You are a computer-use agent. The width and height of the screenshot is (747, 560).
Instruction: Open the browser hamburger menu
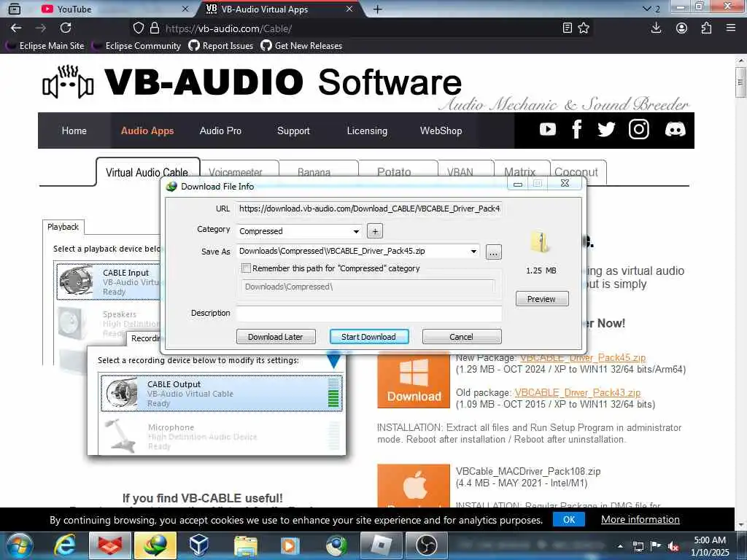coord(731,28)
